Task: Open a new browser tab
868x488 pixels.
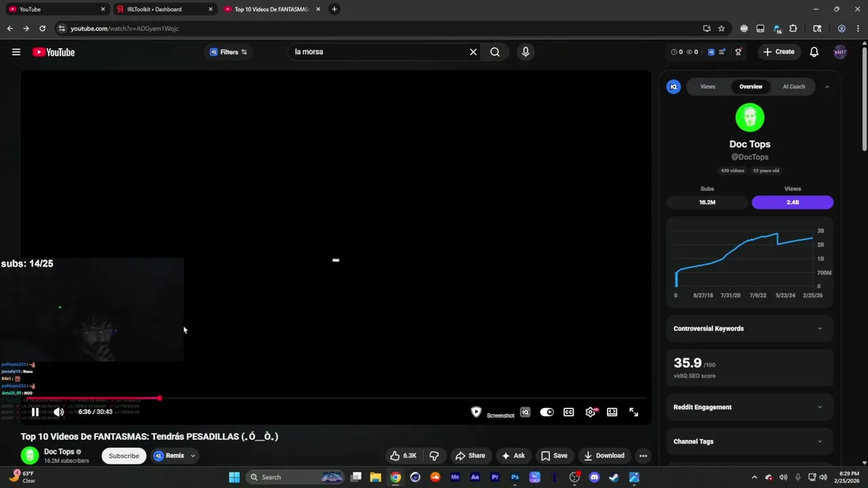Action: [334, 9]
